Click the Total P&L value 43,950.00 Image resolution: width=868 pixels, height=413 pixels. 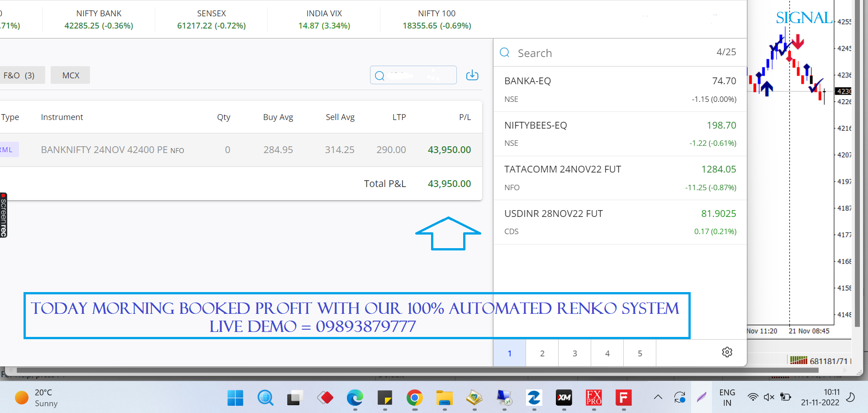point(449,184)
